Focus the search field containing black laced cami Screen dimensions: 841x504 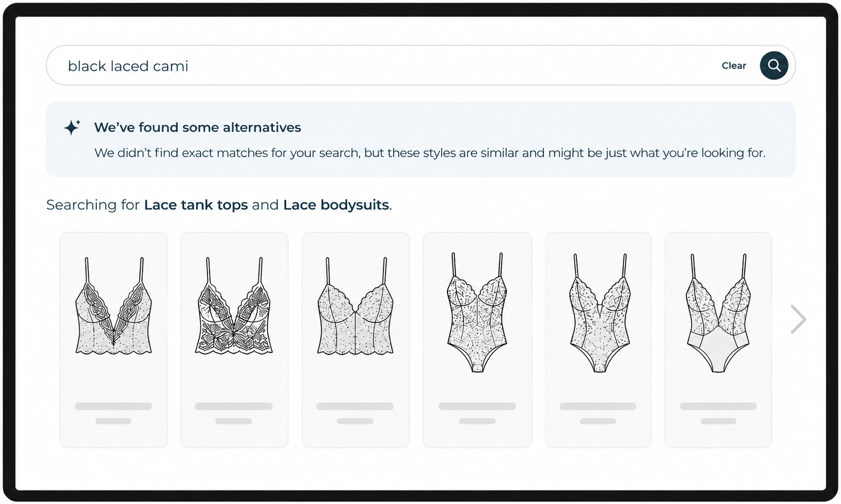(x=420, y=65)
